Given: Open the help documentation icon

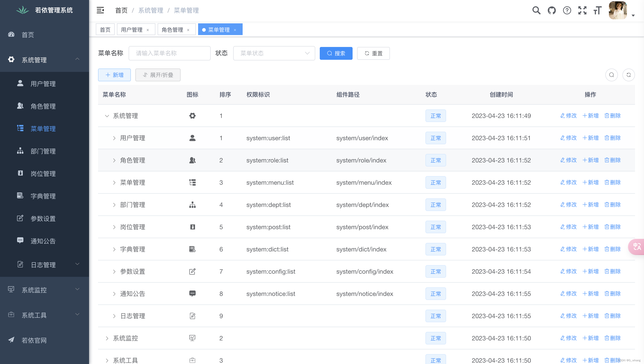Looking at the screenshot, I should [567, 11].
